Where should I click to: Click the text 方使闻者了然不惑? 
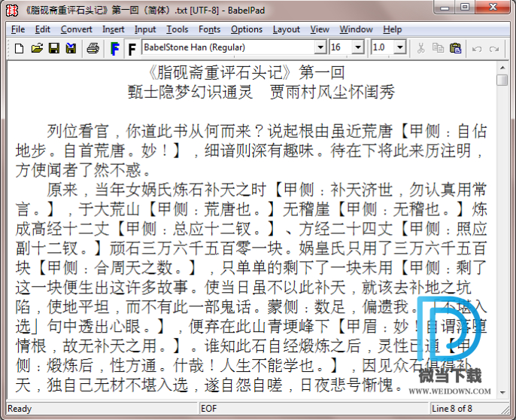click(x=78, y=170)
